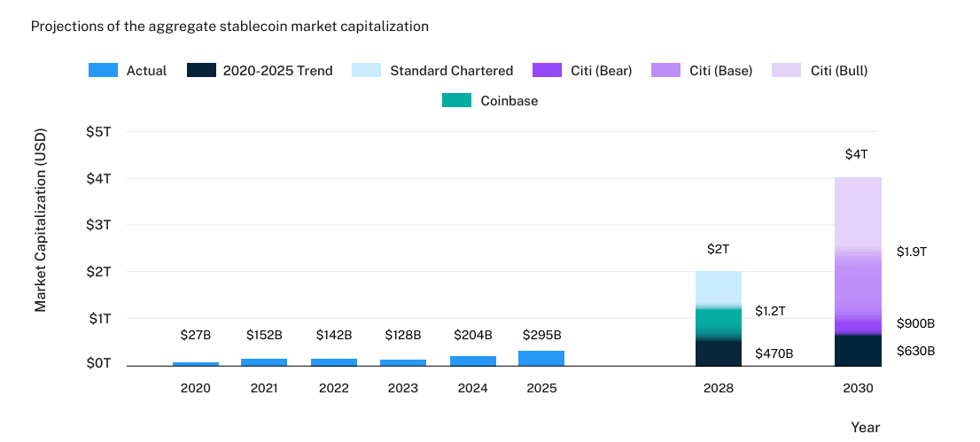The height and width of the screenshot is (442, 980).
Task: Click the teal Coinbase segment in 2028 bar
Action: [718, 322]
